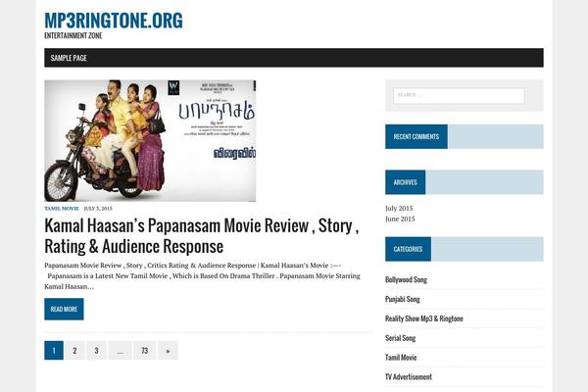588x392 pixels.
Task: Click the Entertainment Zone tagline
Action: (x=73, y=35)
